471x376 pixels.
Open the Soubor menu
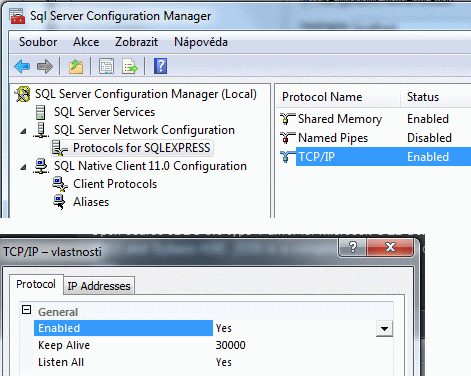coord(38,42)
